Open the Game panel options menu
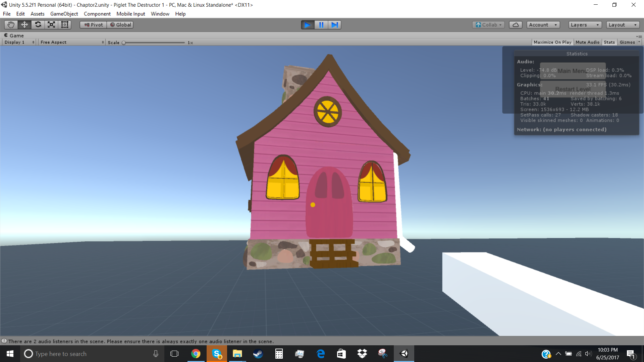 click(639, 36)
